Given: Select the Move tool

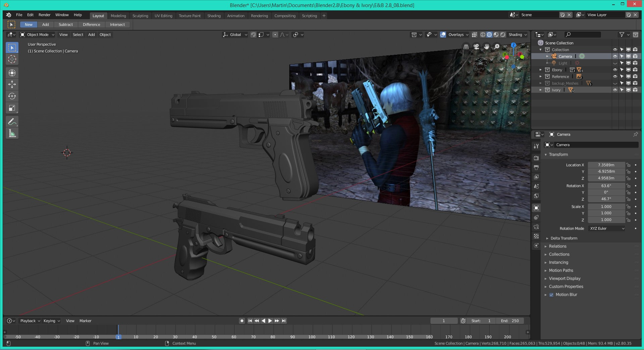Looking at the screenshot, I should tap(12, 84).
